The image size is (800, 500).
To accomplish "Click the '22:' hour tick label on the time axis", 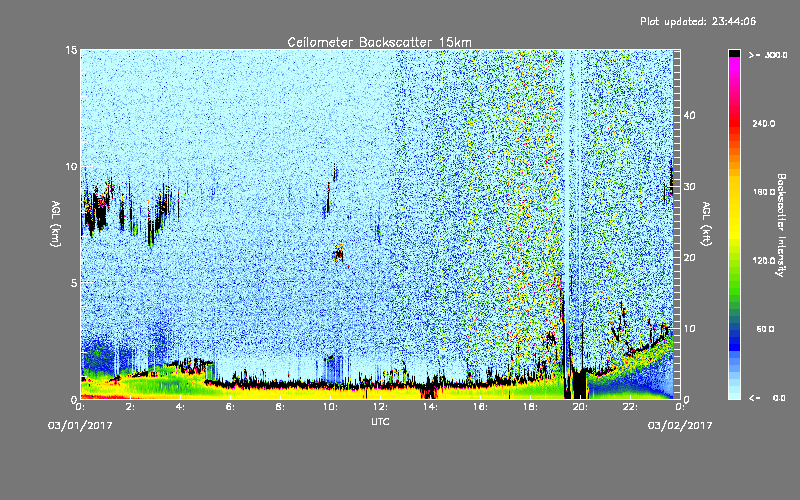I will (x=630, y=407).
